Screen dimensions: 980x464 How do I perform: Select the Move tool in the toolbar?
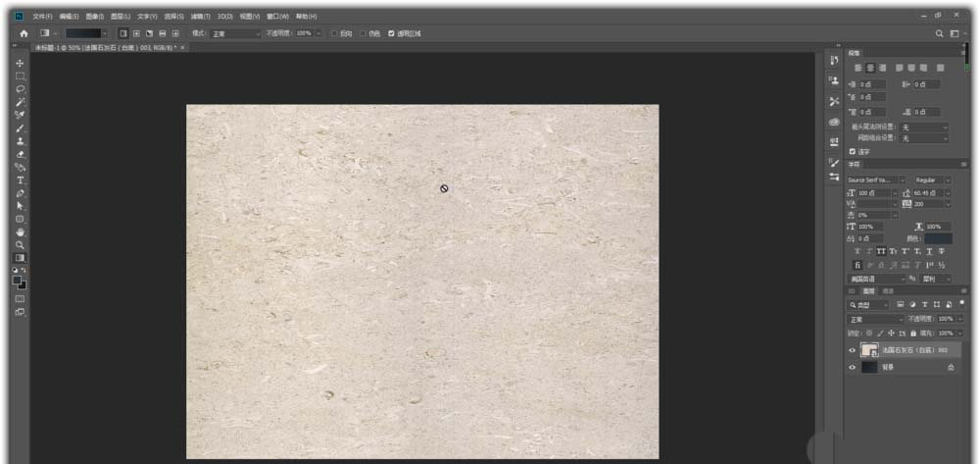[x=21, y=63]
